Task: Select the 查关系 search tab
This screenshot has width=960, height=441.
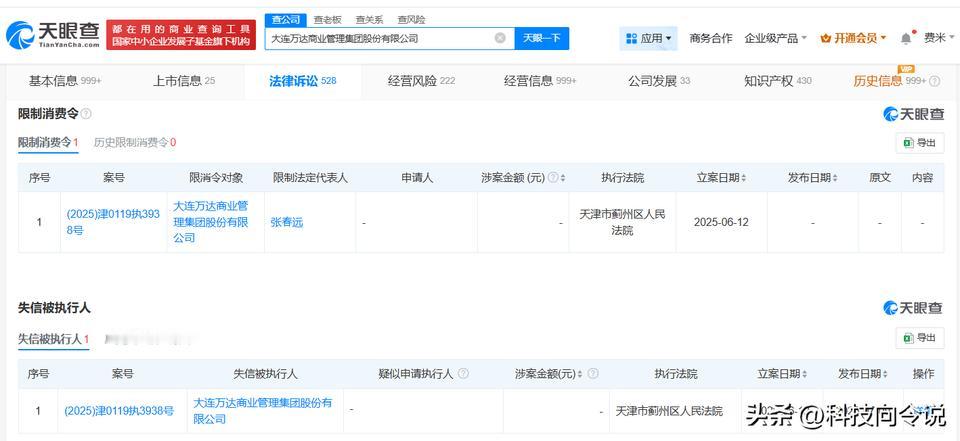Action: (369, 20)
